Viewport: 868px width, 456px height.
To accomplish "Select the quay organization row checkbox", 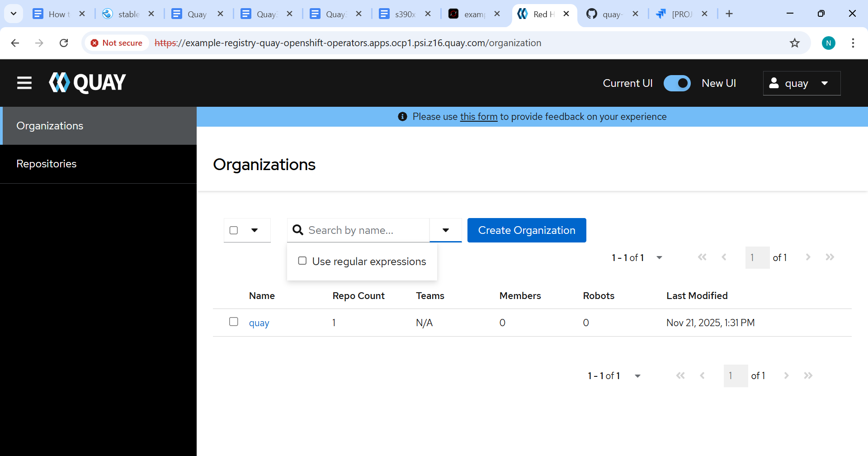I will (x=234, y=322).
